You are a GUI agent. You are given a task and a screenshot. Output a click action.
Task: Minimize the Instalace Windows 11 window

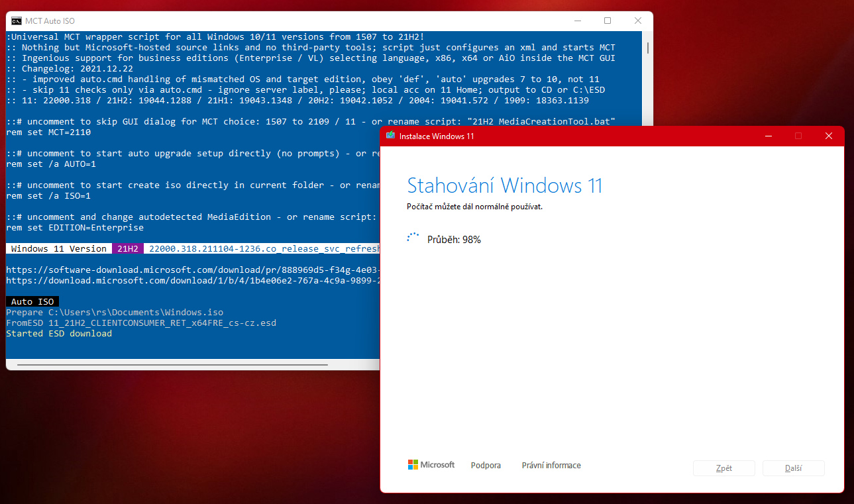coord(768,136)
